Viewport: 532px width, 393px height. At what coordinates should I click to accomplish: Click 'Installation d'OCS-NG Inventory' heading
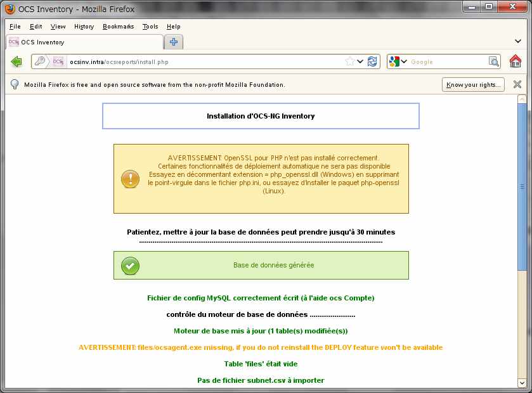click(x=261, y=116)
